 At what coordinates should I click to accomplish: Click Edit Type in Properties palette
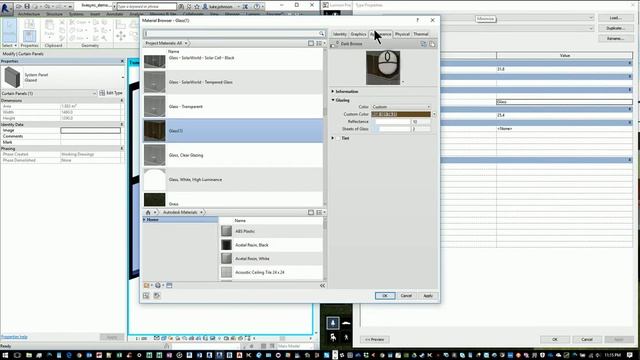tap(111, 93)
